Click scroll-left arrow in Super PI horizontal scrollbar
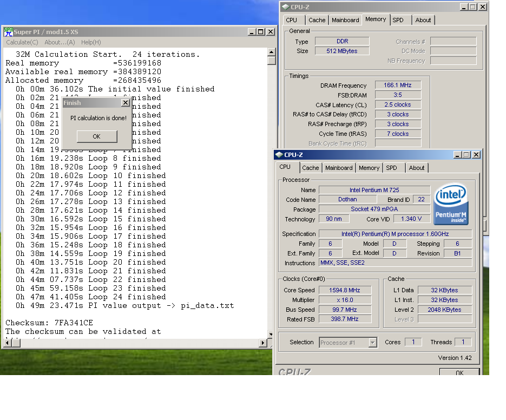 pyautogui.click(x=7, y=343)
